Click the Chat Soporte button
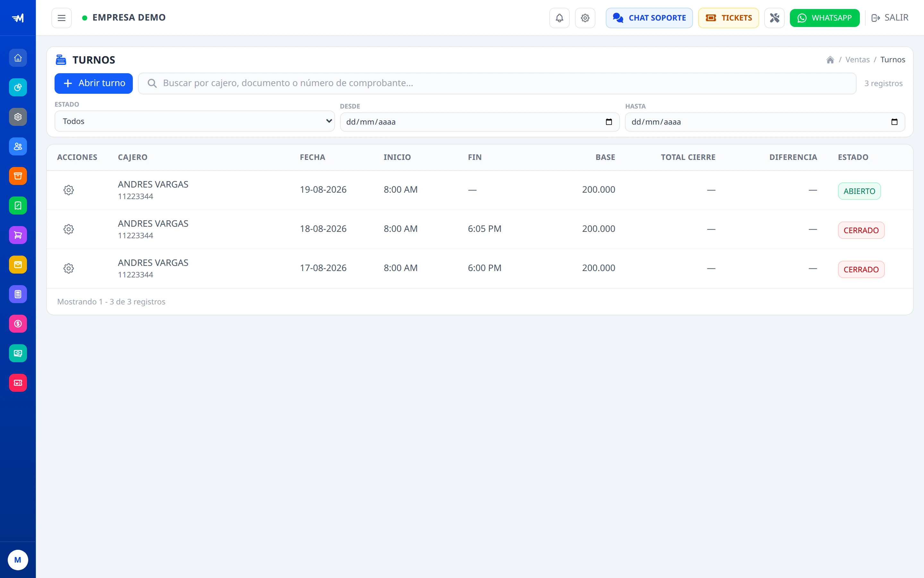 pos(649,18)
